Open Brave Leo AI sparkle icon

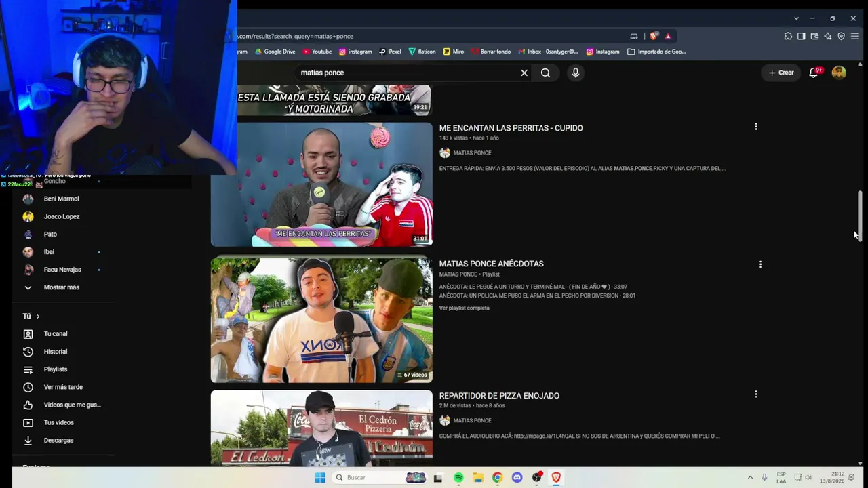828,36
